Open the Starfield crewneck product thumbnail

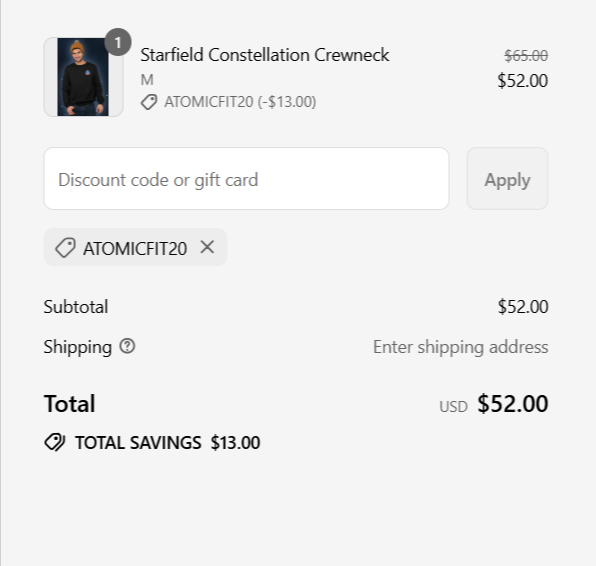[x=83, y=77]
